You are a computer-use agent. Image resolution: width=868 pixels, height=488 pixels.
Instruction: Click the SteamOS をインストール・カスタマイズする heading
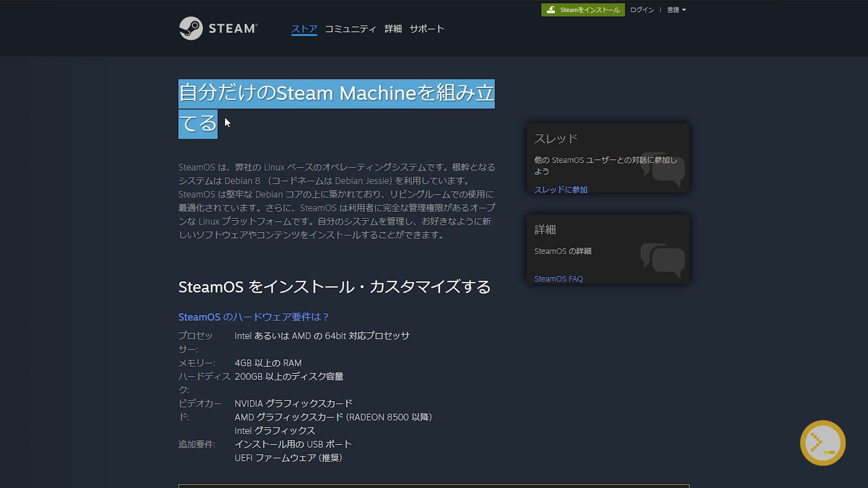tap(335, 287)
